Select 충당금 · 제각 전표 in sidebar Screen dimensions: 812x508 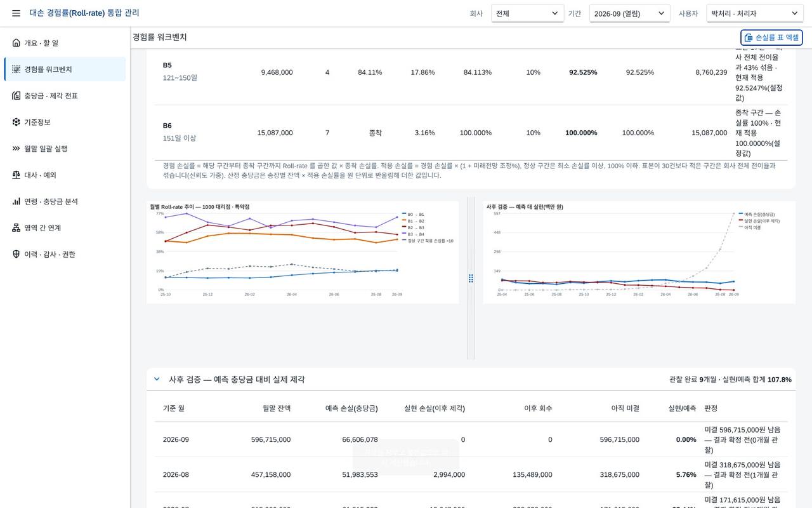click(x=65, y=96)
